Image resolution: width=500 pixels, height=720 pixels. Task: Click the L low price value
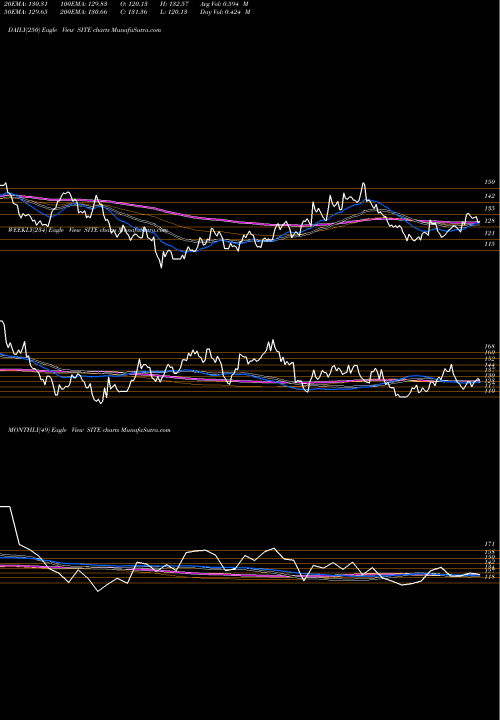173,12
